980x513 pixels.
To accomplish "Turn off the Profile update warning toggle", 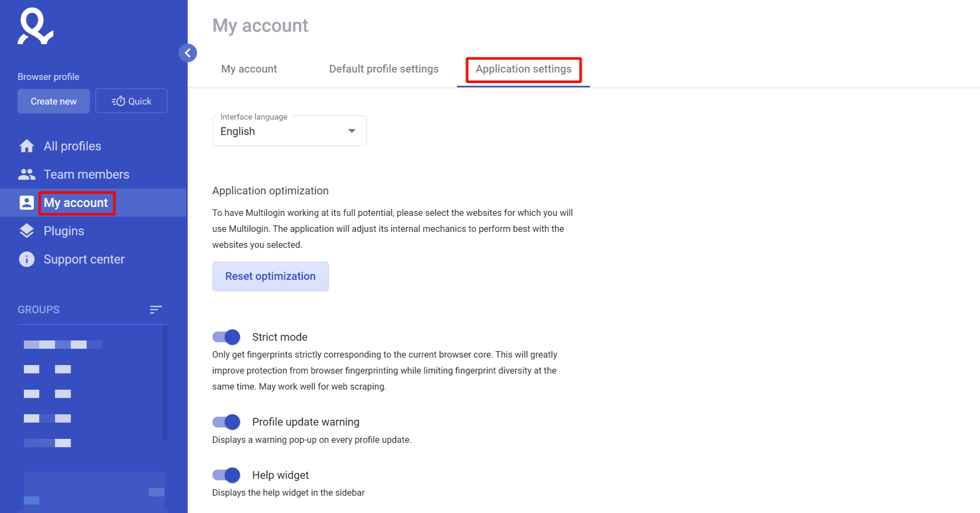I will pyautogui.click(x=226, y=422).
